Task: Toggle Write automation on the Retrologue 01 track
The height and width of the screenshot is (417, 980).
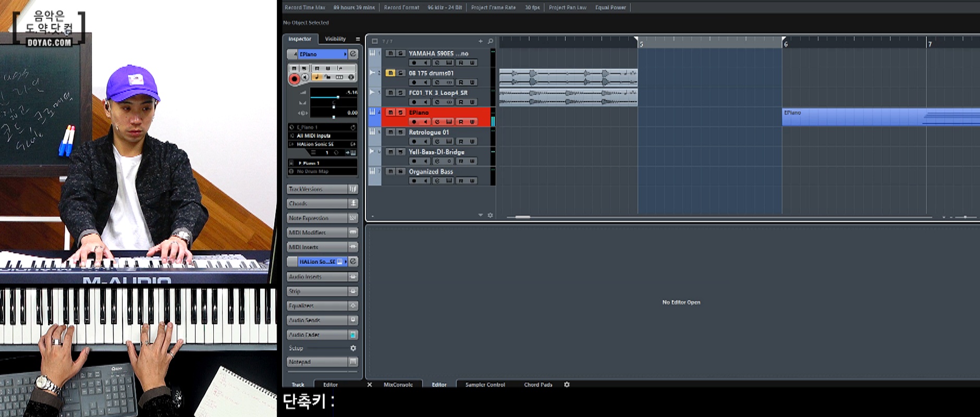Action: tap(472, 141)
